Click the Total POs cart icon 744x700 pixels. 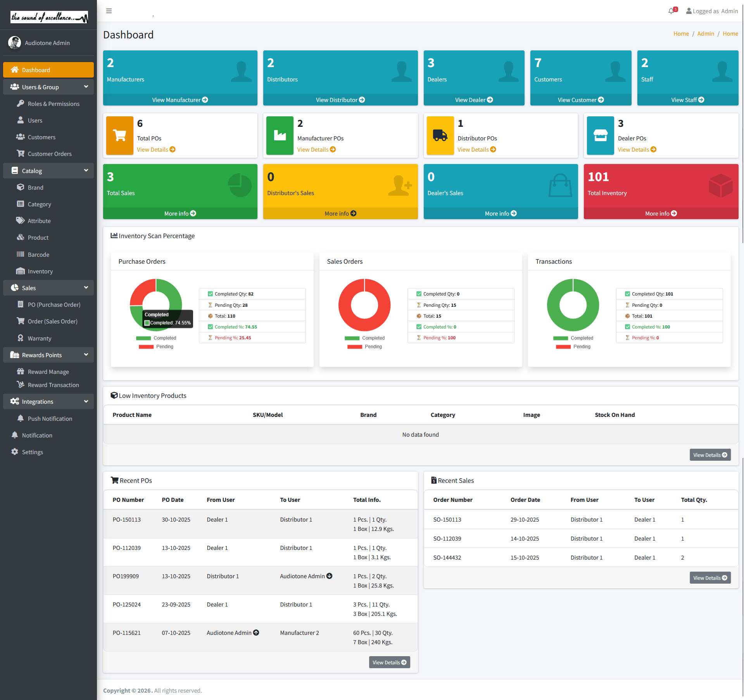120,135
